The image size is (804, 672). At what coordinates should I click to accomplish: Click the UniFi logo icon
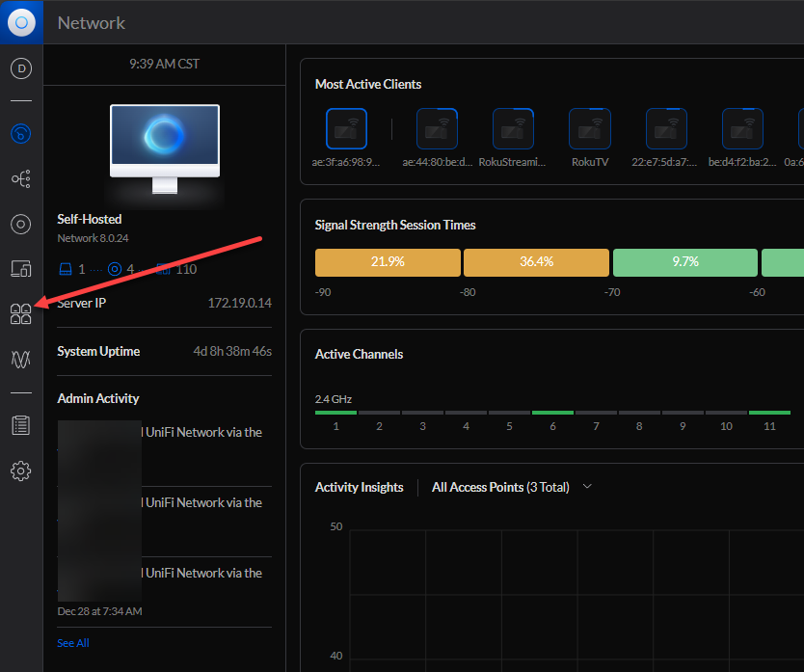[21, 21]
